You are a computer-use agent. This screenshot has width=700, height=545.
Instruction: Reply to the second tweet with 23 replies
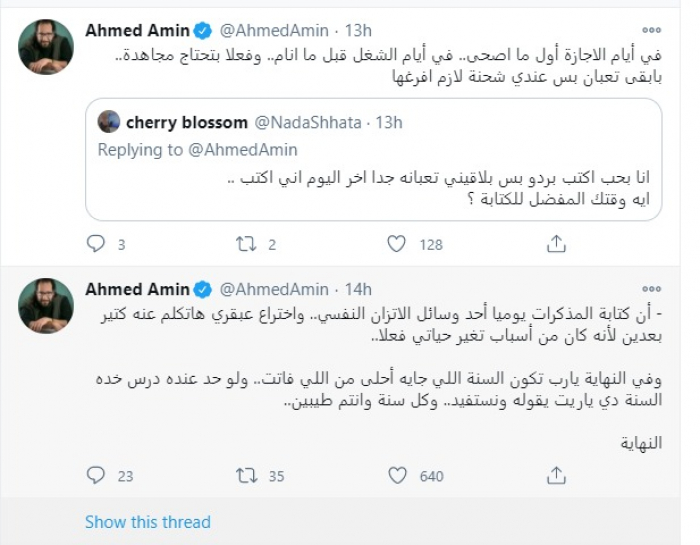click(96, 476)
